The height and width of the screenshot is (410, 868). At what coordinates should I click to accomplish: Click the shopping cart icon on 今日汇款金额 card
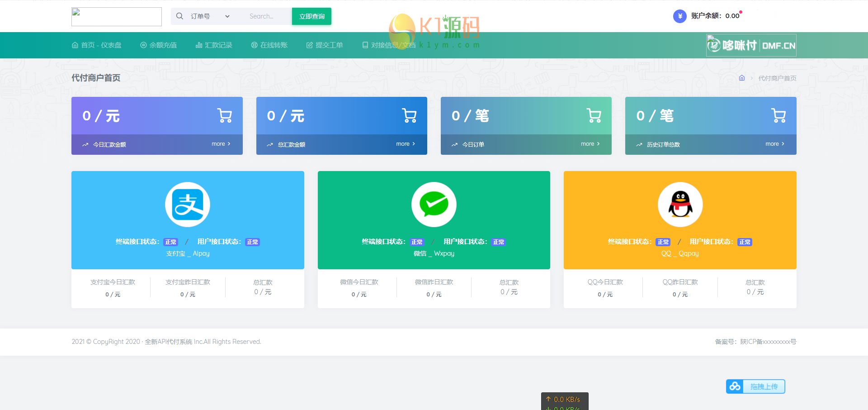point(225,115)
